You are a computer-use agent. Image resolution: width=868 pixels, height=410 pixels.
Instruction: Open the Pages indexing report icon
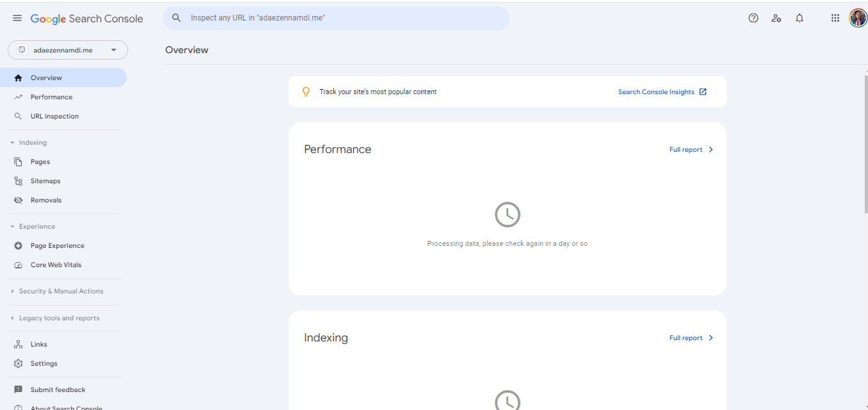tap(19, 161)
